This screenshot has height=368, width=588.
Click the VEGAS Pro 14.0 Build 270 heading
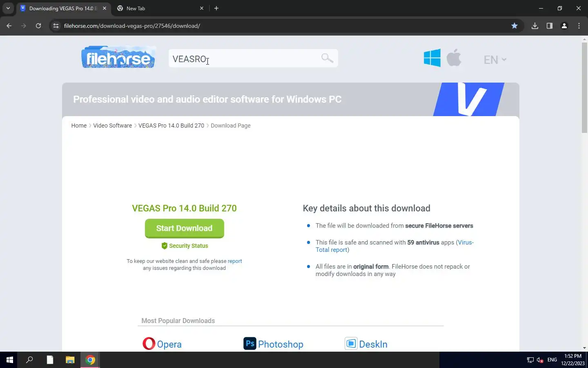[184, 208]
